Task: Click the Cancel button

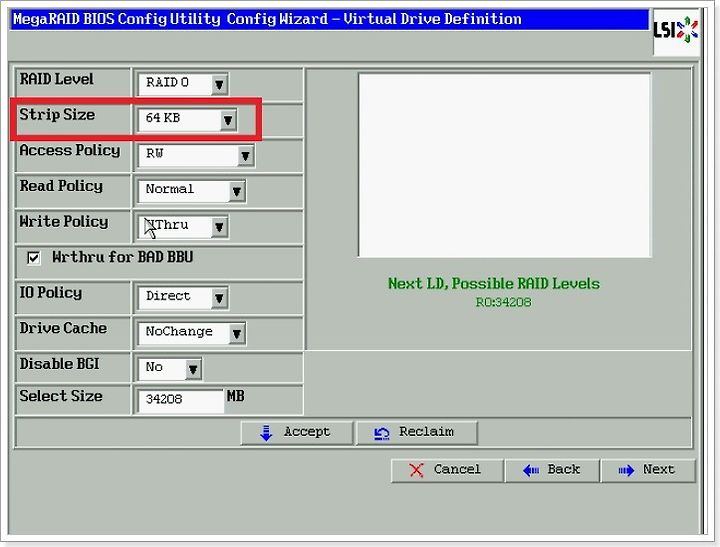Action: tap(447, 470)
